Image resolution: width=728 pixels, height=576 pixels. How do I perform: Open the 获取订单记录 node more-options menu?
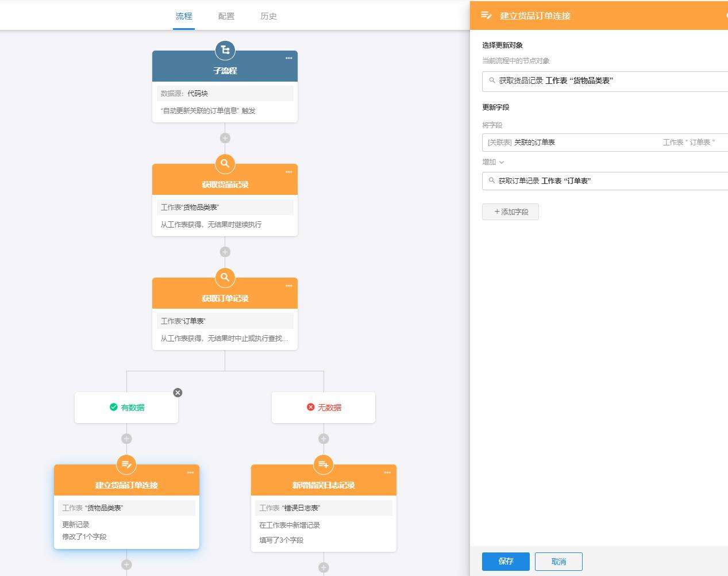click(289, 286)
